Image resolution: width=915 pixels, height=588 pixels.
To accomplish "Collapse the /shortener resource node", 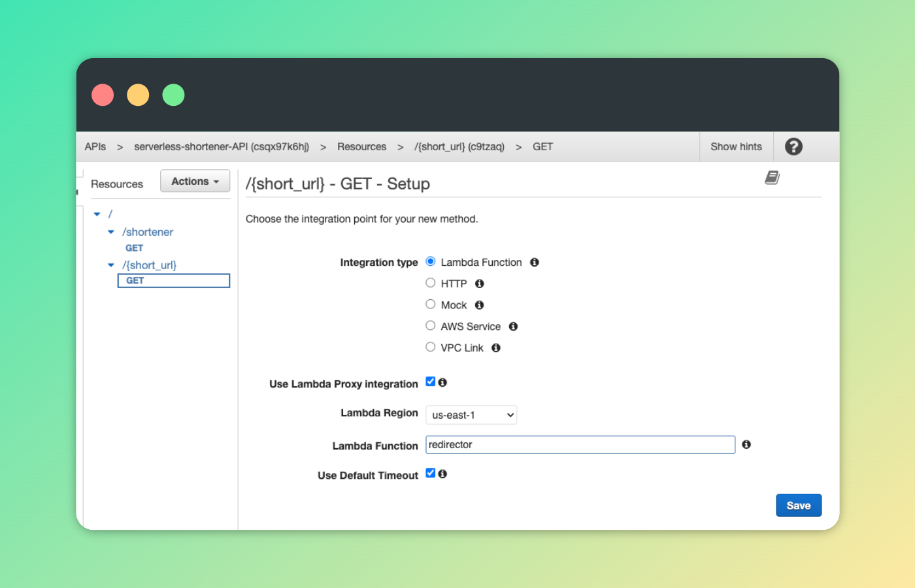I will [110, 232].
